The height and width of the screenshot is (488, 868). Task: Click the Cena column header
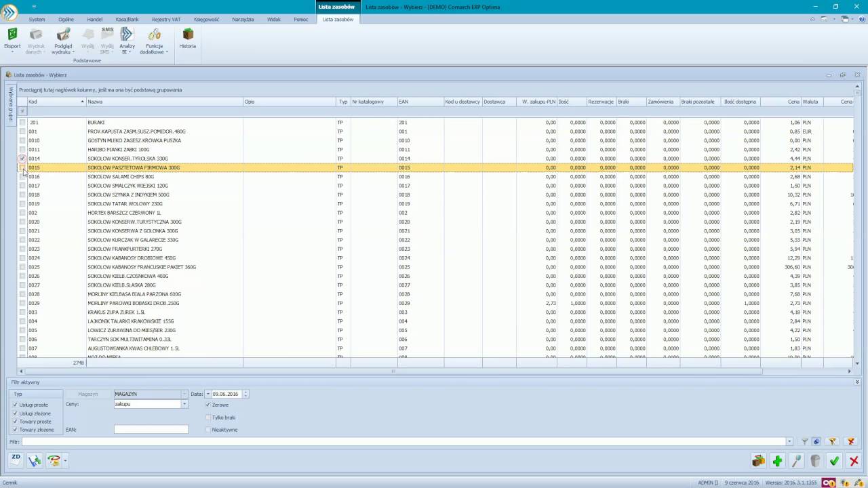781,102
